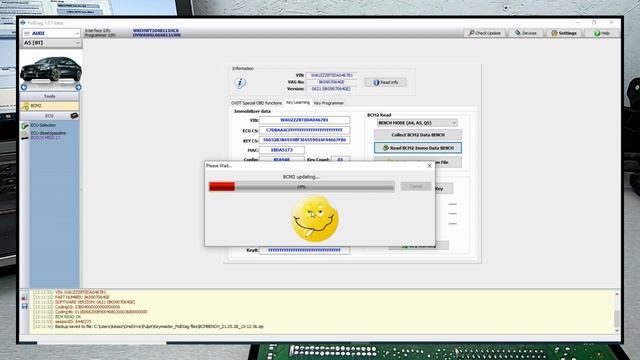Switch to Key Programmer tab
Screen dimensions: 640x360
[329, 103]
